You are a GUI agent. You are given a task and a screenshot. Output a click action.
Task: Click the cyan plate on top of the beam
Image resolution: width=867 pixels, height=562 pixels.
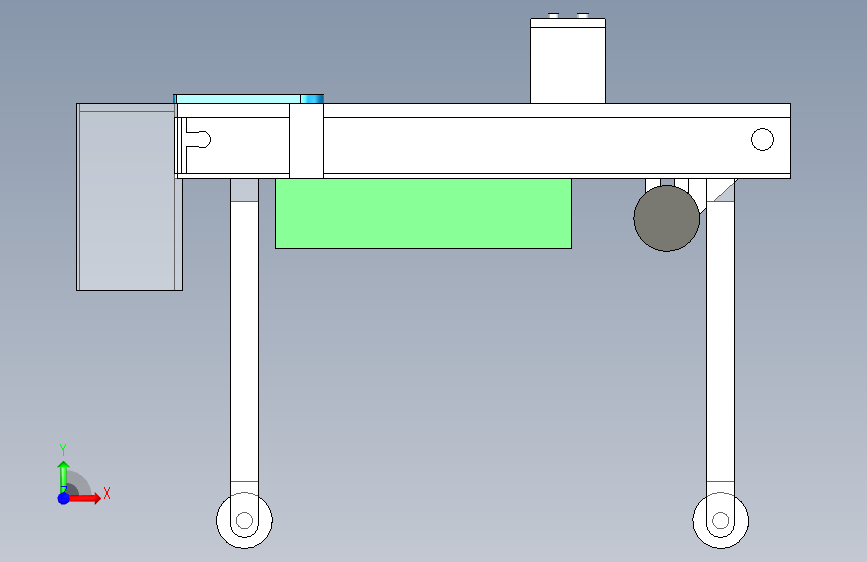click(x=248, y=99)
